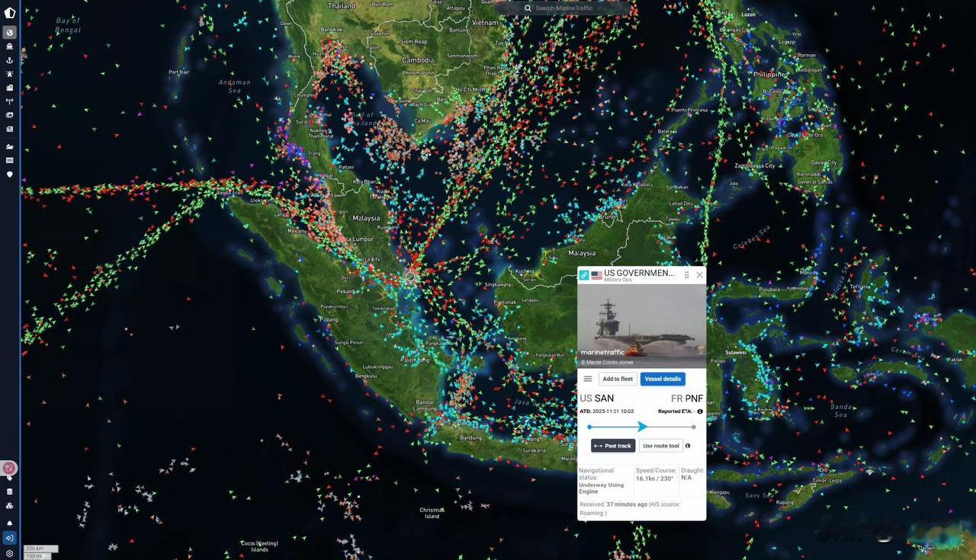Screen dimensions: 976x560
Task: Open the shield icon in sidebar
Action: [10, 174]
